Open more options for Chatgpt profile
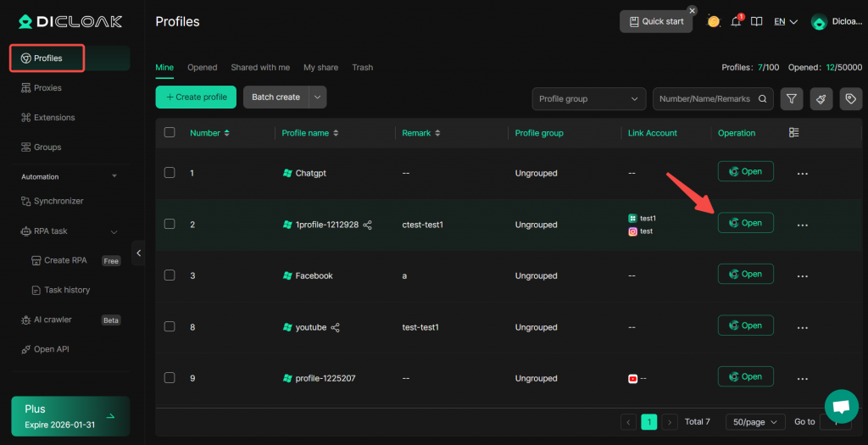 pos(802,173)
